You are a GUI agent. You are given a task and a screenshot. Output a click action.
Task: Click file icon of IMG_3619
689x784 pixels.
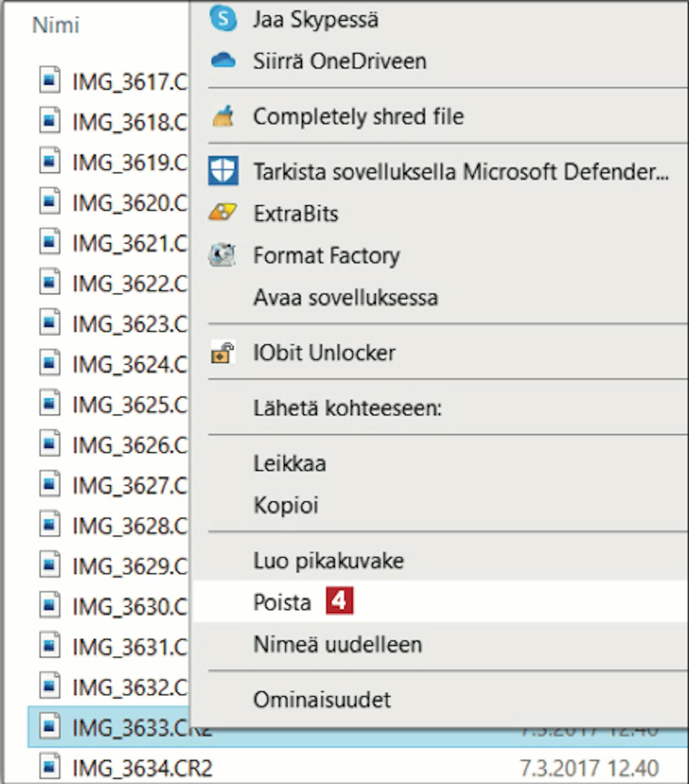point(50,161)
